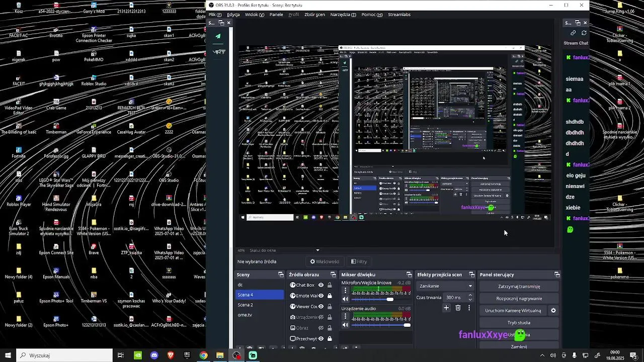Refresh the Stream Chat dock
644x362 pixels.
click(584, 33)
